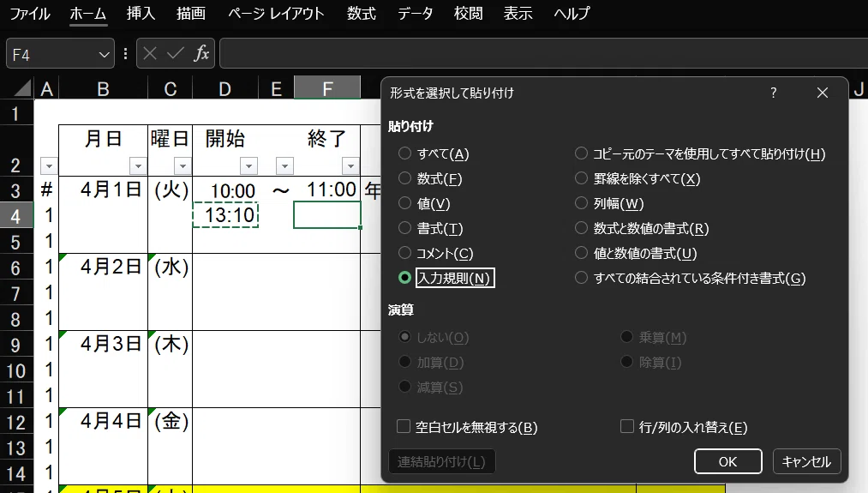Switch to the ヘルプ ribbon tab
The image size is (868, 493).
coord(572,14)
